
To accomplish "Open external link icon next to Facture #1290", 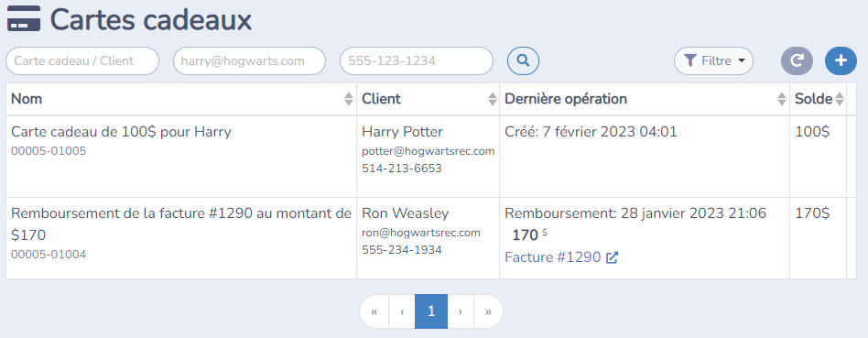I will coord(612,257).
